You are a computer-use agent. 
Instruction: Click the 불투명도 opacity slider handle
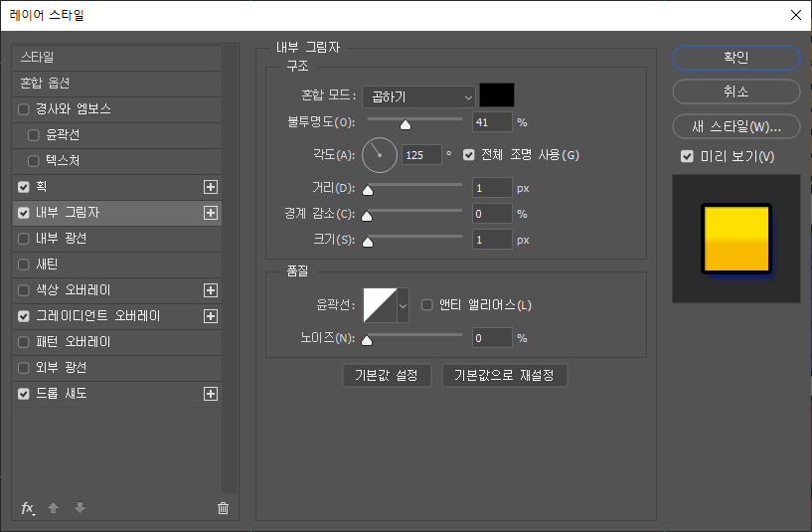click(x=406, y=124)
